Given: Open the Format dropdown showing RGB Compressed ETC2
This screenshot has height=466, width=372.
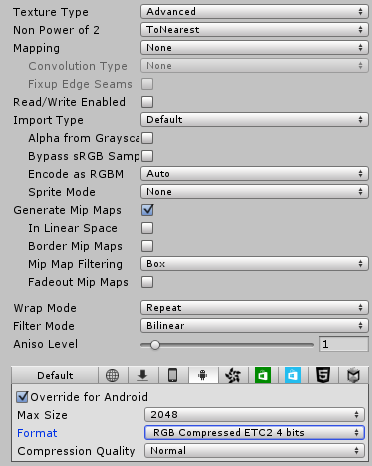Looking at the screenshot, I should (254, 433).
